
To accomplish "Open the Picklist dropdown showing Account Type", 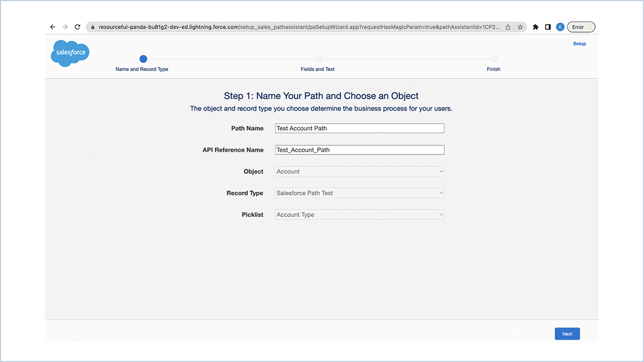I will (x=359, y=215).
